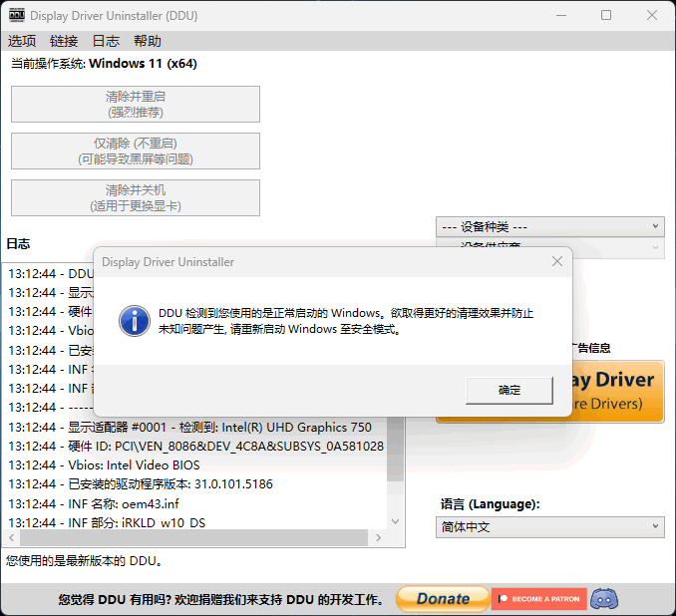Click the log vertical scrollbar thumb

(x=396, y=449)
